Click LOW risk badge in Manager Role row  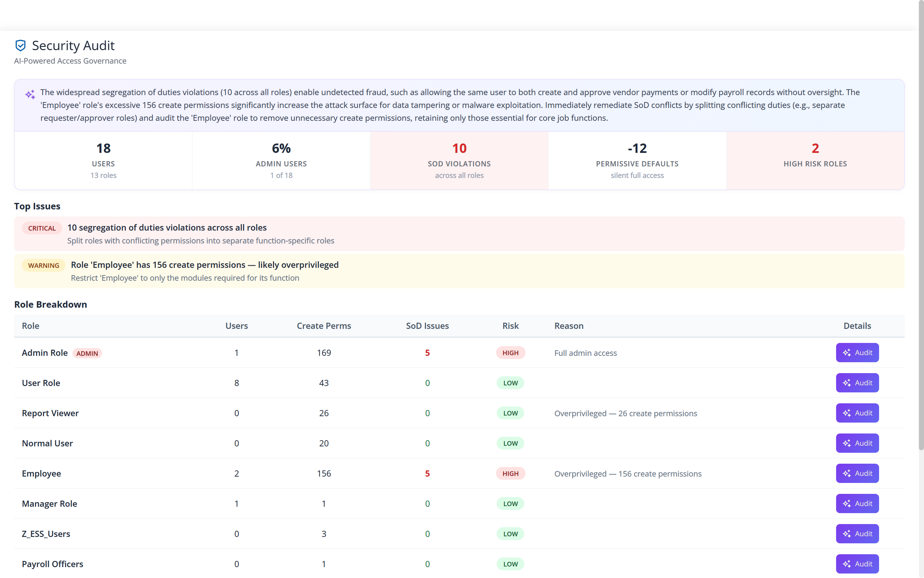[x=510, y=504]
